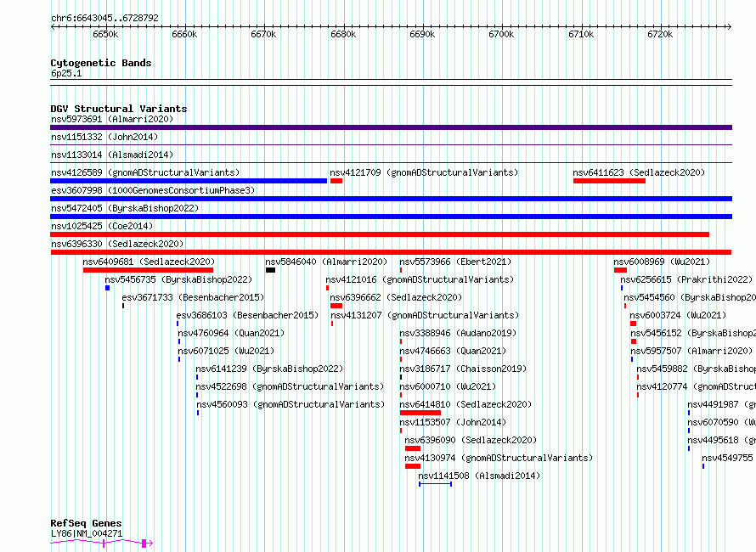Image resolution: width=756 pixels, height=552 pixels.
Task: Select the red bar under nsv6411623
Action: (609, 181)
